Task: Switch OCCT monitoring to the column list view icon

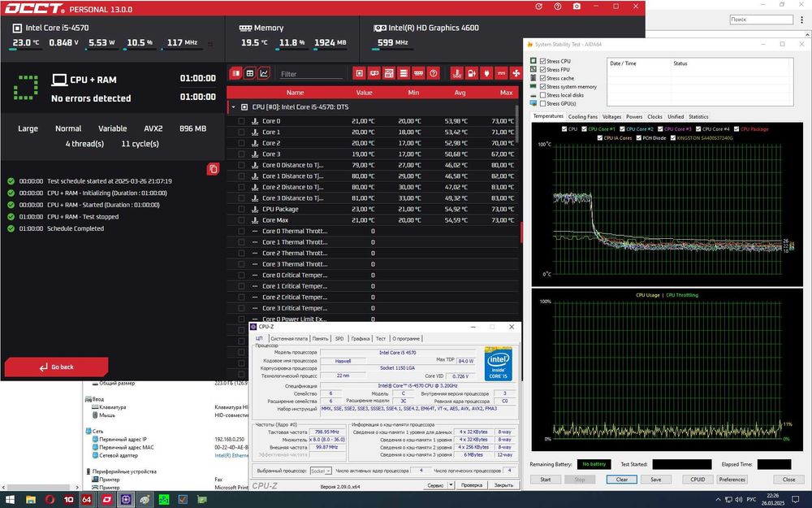Action: tap(235, 73)
